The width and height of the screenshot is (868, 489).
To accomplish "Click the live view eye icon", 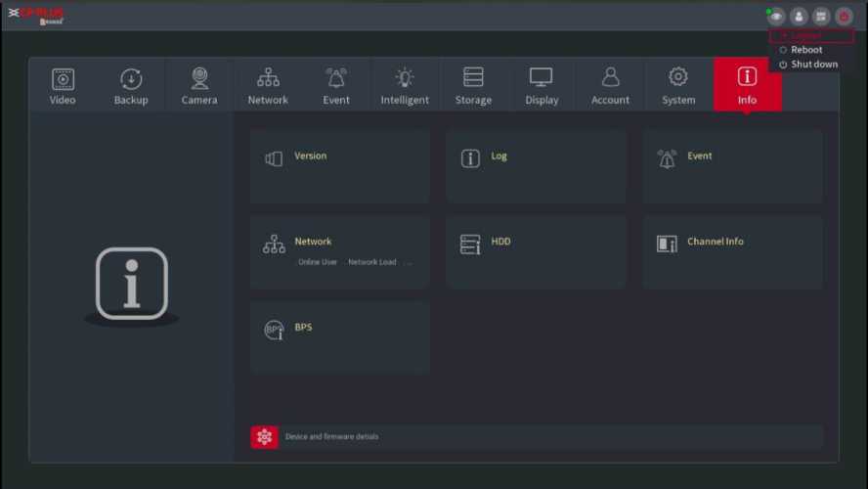I will tap(776, 17).
